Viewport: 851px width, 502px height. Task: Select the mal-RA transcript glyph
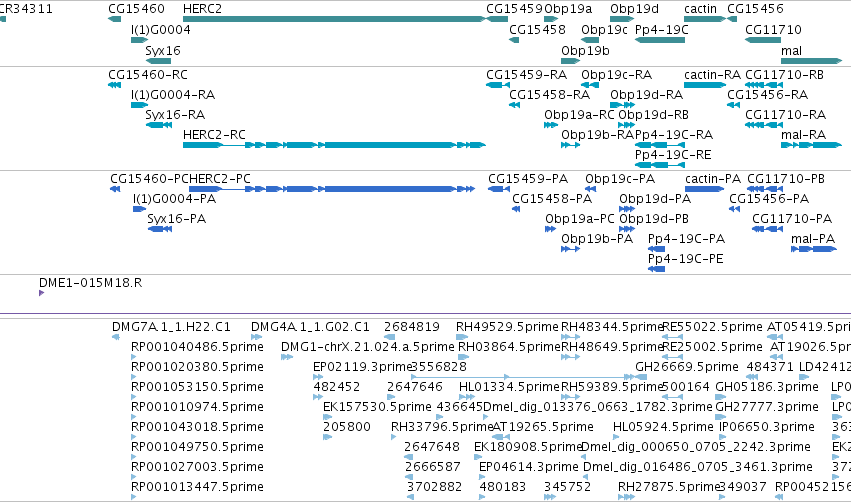pyautogui.click(x=811, y=145)
